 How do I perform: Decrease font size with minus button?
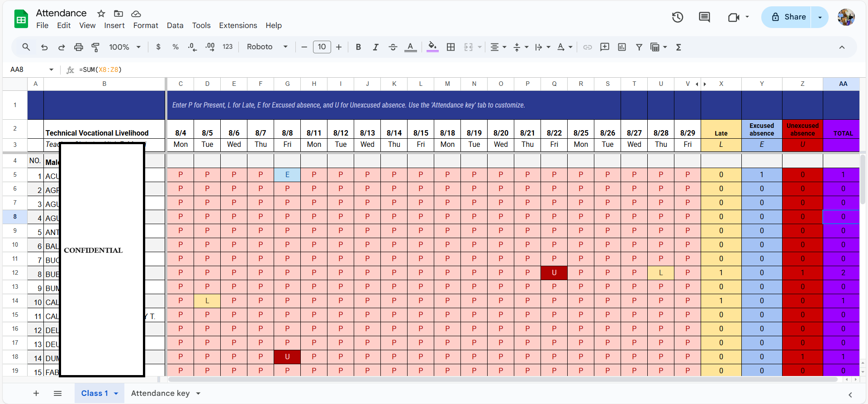pos(304,47)
